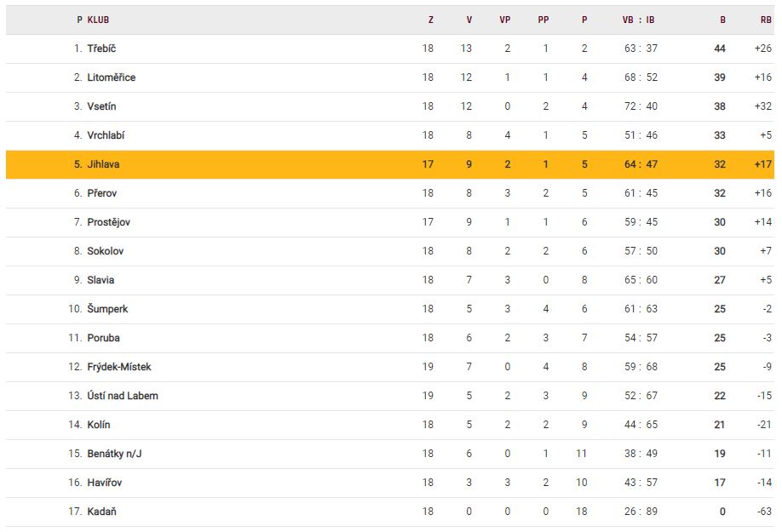The width and height of the screenshot is (782, 532).
Task: Click on Prostějov team name
Action: (x=108, y=222)
